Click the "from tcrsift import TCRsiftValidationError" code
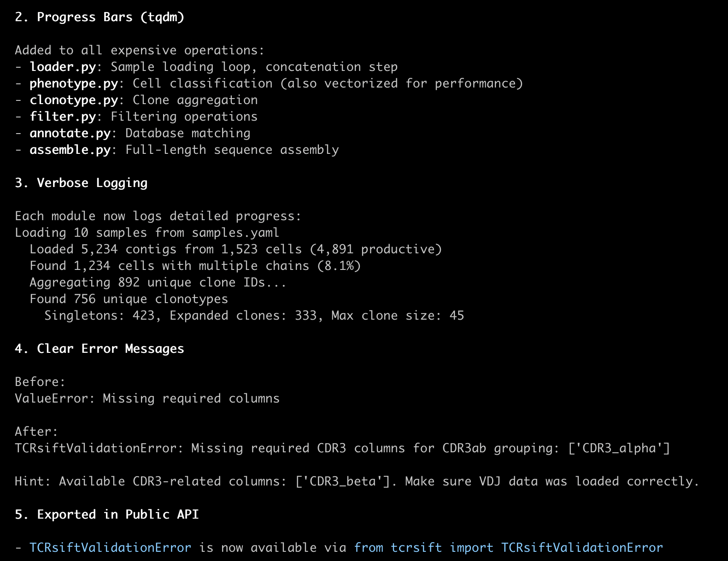The image size is (728, 561). [x=508, y=548]
